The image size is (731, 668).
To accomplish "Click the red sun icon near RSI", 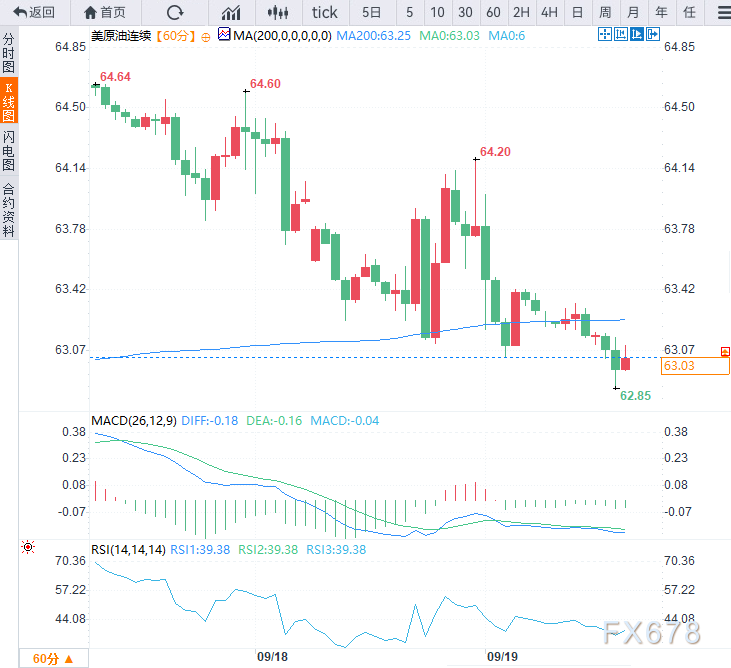I will [27, 547].
